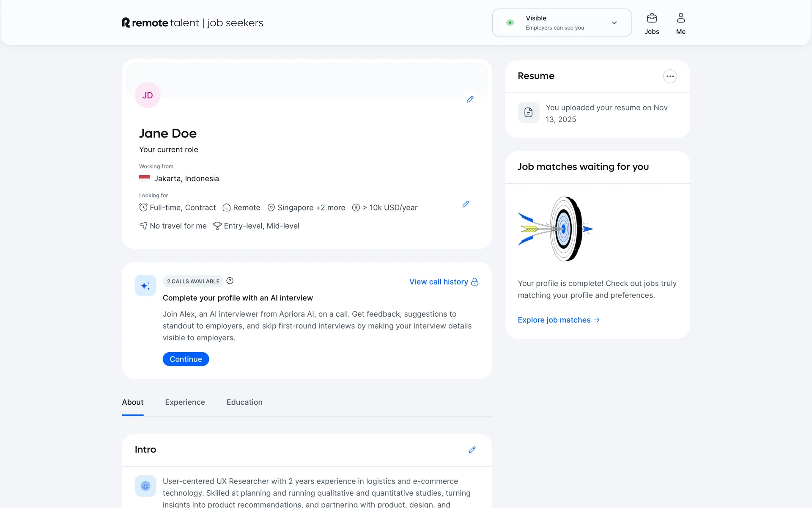Toggle the green Visible status eye indicator
This screenshot has height=508, width=812.
(510, 23)
